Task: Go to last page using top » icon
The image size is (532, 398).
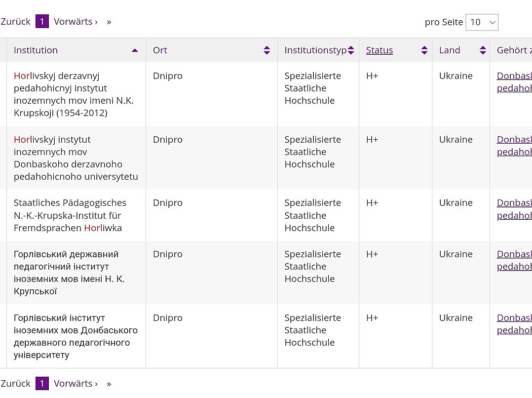Action: (109, 22)
